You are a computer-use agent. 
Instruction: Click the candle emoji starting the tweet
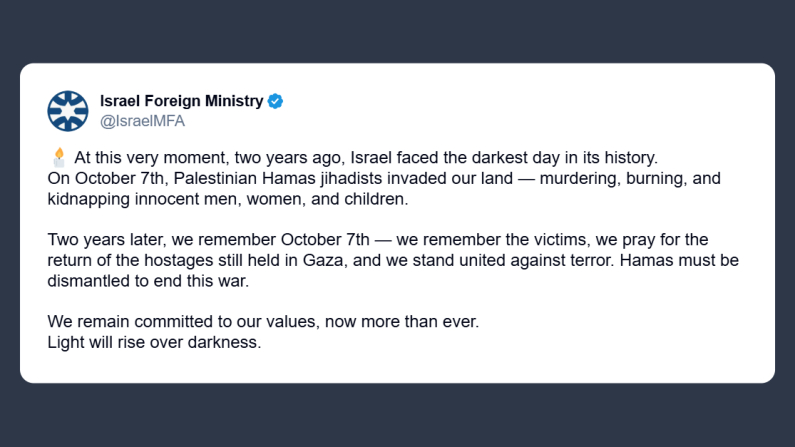tap(58, 158)
